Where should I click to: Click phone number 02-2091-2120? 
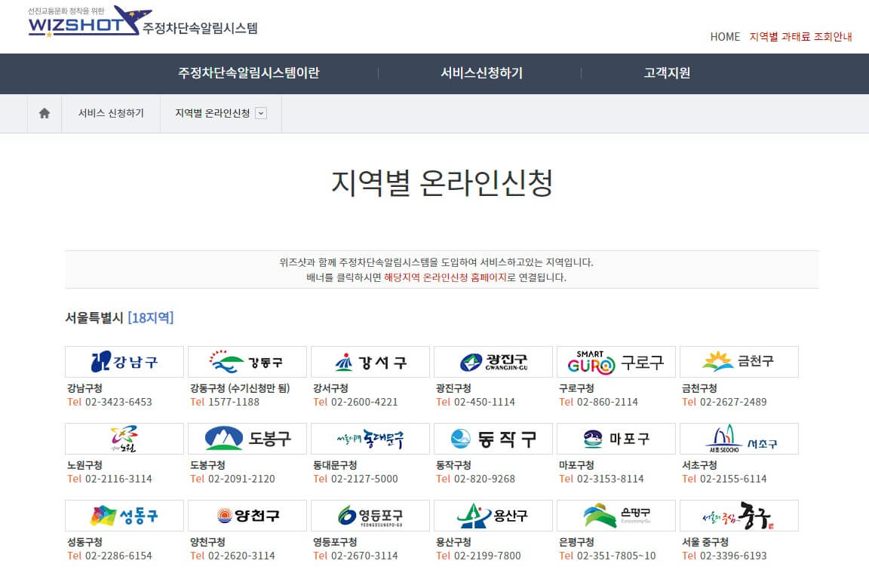click(x=241, y=479)
